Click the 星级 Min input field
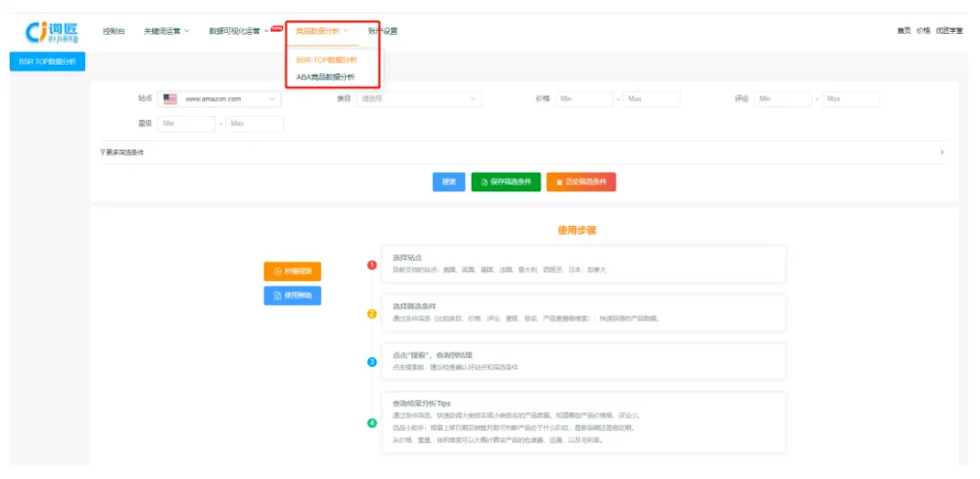The height and width of the screenshot is (479, 980). click(x=187, y=124)
